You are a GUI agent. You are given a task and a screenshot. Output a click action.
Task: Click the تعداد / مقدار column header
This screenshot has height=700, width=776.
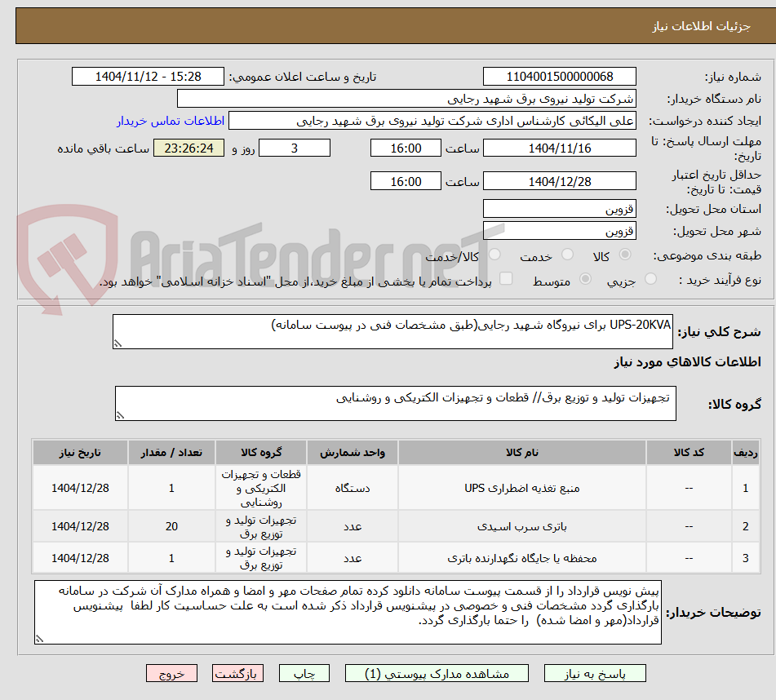click(x=171, y=452)
